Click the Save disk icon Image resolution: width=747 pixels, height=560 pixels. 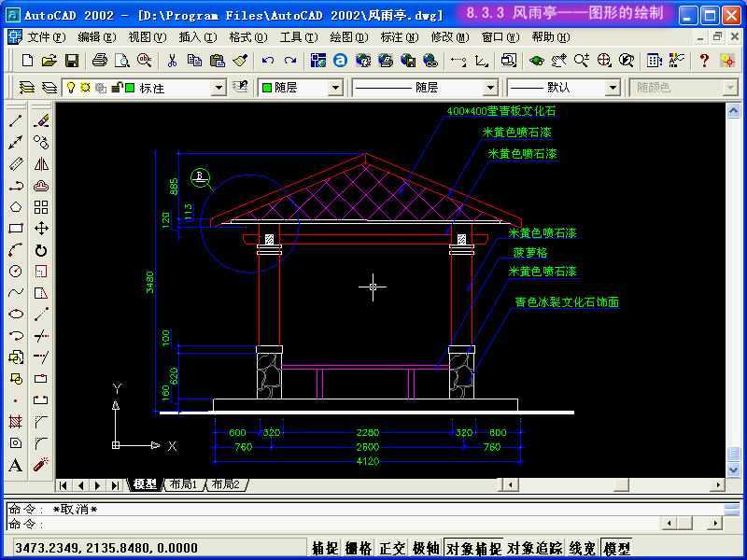click(71, 61)
